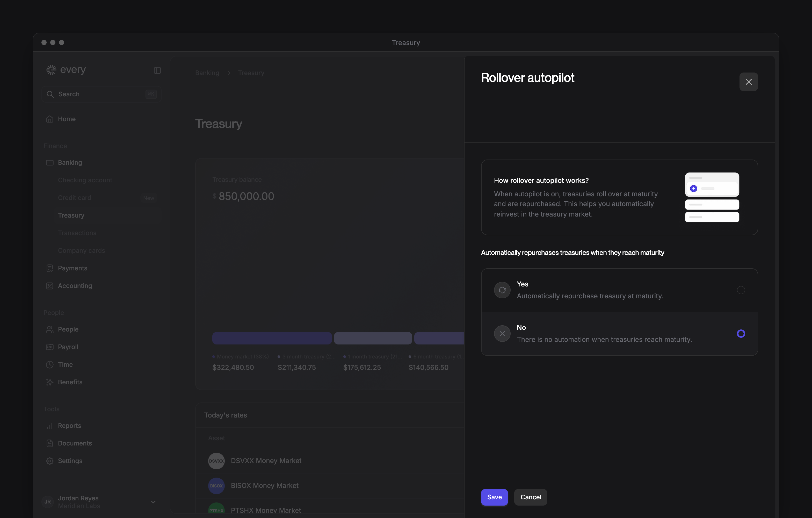The image size is (812, 518).
Task: Collapse the sidebar panel icon
Action: [157, 70]
